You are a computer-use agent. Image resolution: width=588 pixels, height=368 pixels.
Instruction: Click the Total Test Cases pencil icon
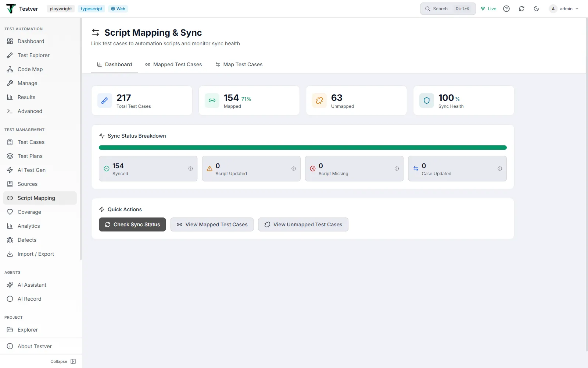[x=105, y=100]
